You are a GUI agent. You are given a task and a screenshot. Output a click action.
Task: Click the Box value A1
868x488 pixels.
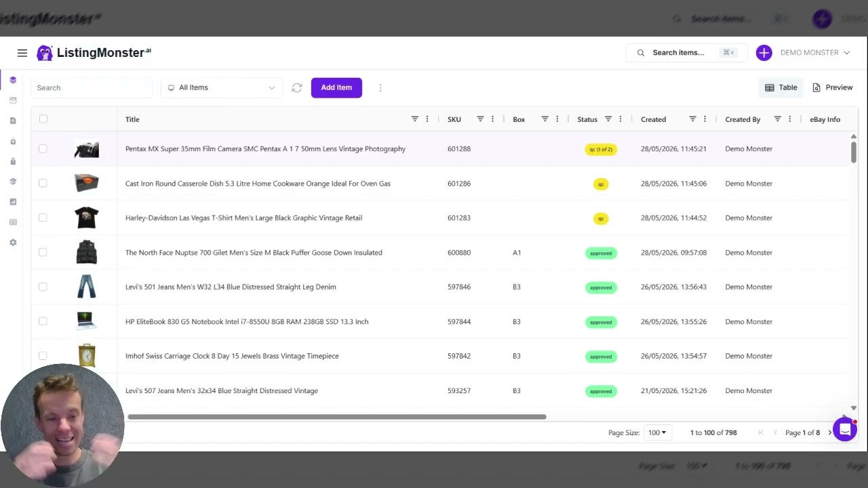517,253
